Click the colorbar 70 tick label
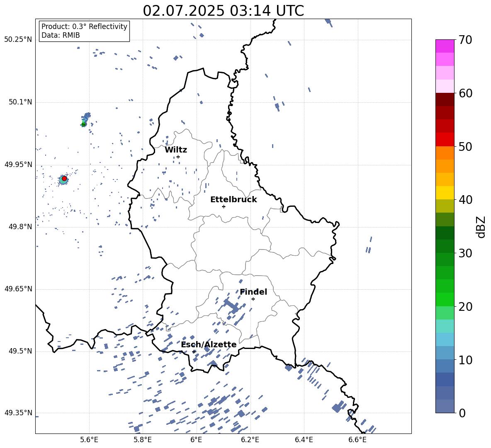 [x=465, y=40]
